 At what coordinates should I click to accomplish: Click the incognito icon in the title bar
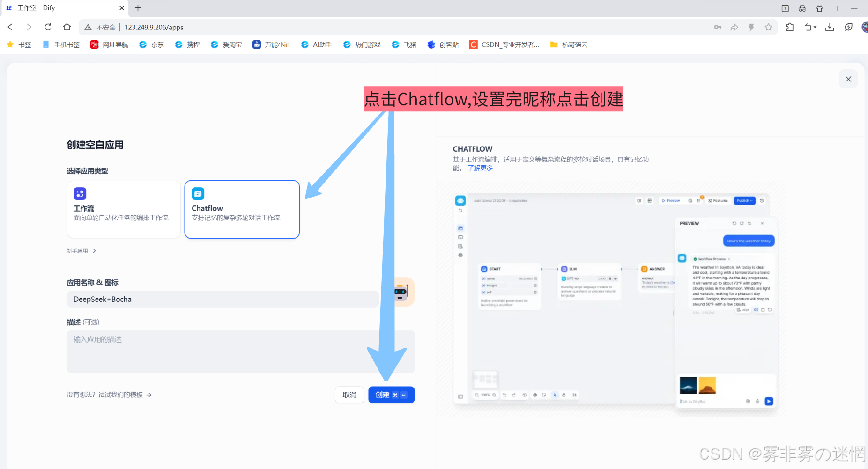click(802, 8)
